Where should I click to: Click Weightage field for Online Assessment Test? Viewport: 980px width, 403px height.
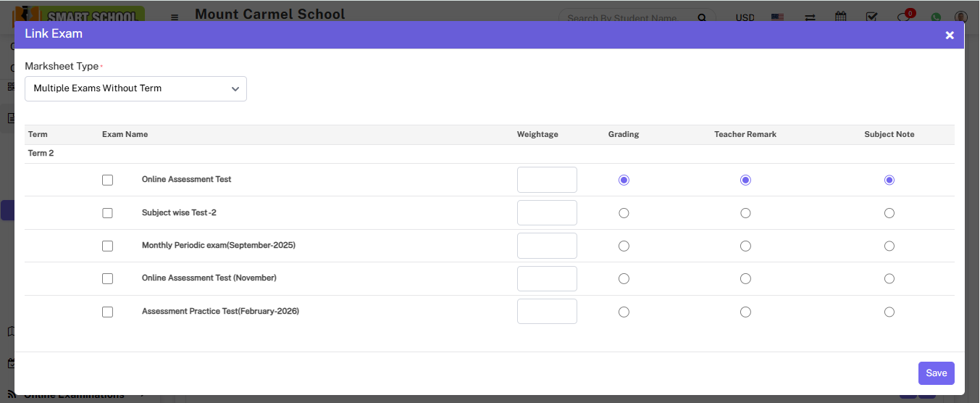[547, 180]
